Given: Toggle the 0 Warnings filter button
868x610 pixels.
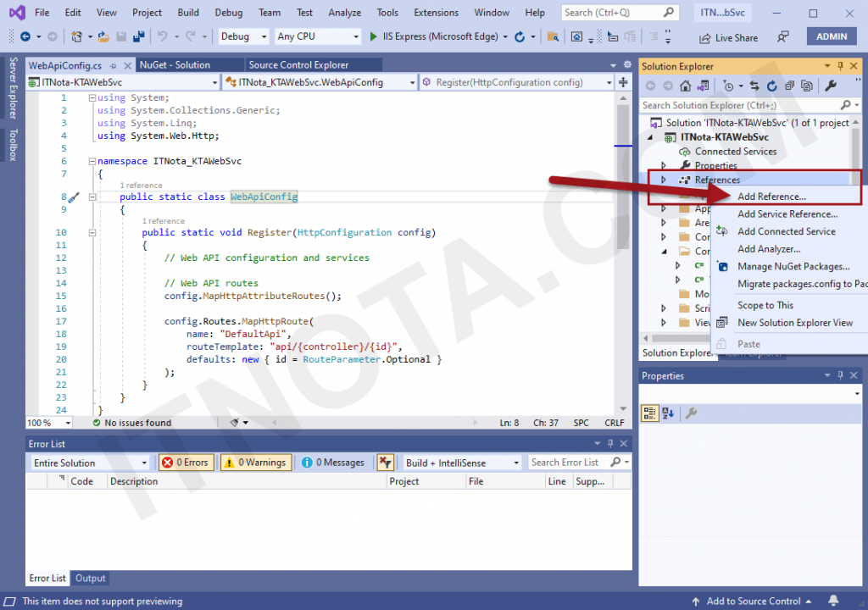Looking at the screenshot, I should (255, 463).
